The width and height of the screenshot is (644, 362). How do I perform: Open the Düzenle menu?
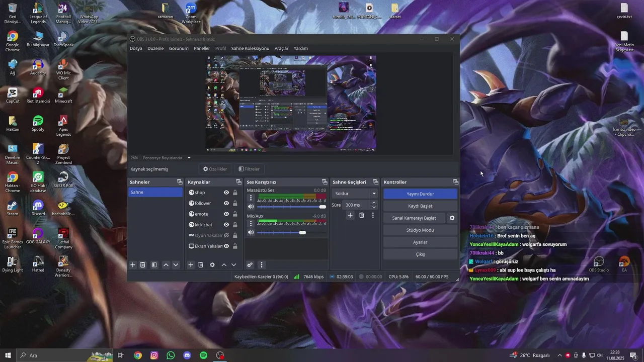click(155, 48)
